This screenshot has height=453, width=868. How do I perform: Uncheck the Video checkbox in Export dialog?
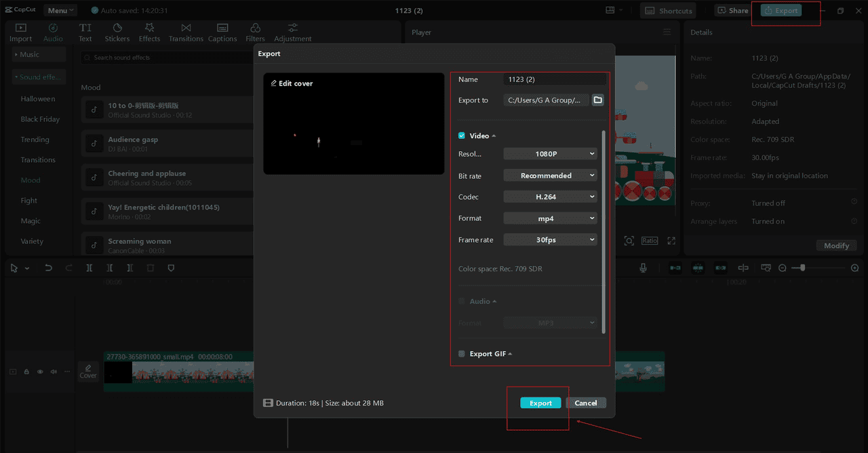click(461, 136)
